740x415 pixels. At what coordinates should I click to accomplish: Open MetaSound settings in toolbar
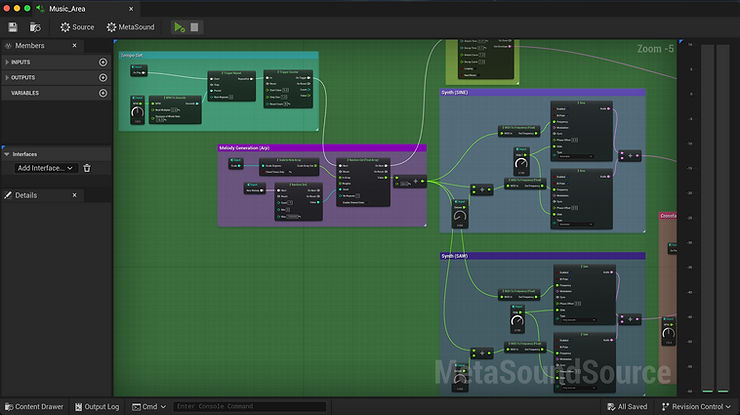tap(131, 27)
